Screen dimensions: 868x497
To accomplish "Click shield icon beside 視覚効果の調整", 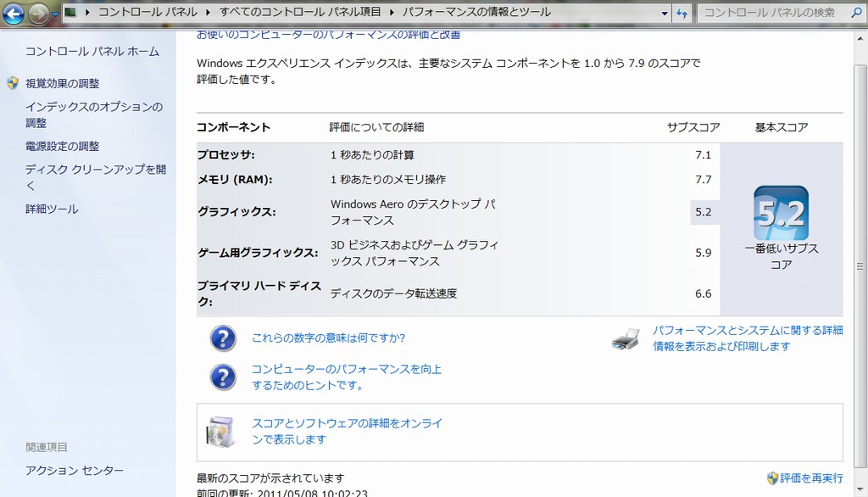I will (14, 83).
